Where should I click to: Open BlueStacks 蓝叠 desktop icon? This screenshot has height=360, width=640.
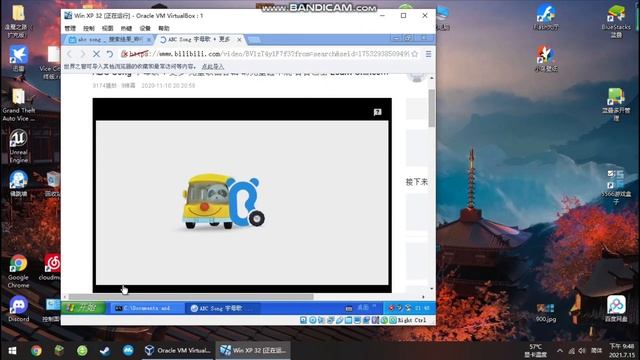[x=616, y=22]
